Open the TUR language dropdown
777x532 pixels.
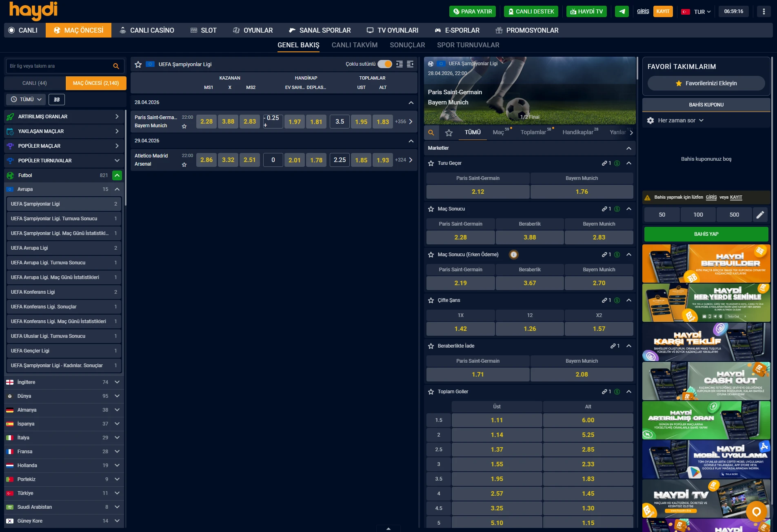tap(696, 12)
